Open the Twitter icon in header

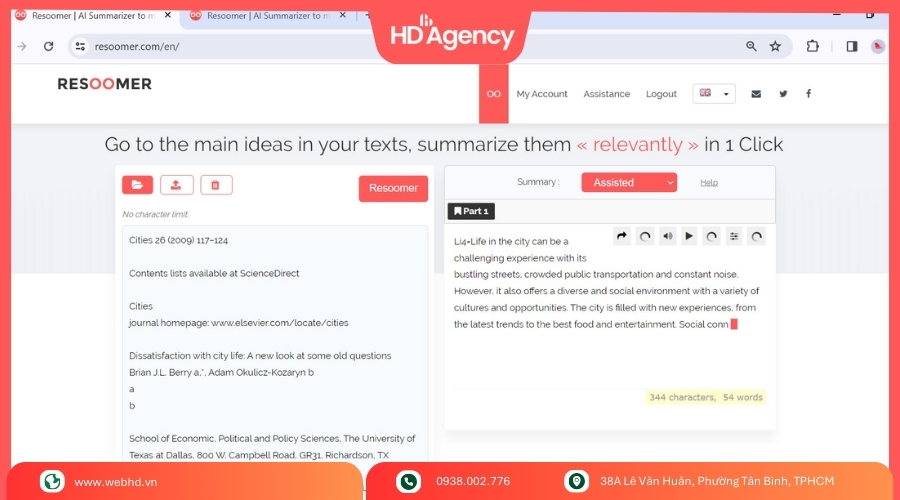click(x=783, y=94)
